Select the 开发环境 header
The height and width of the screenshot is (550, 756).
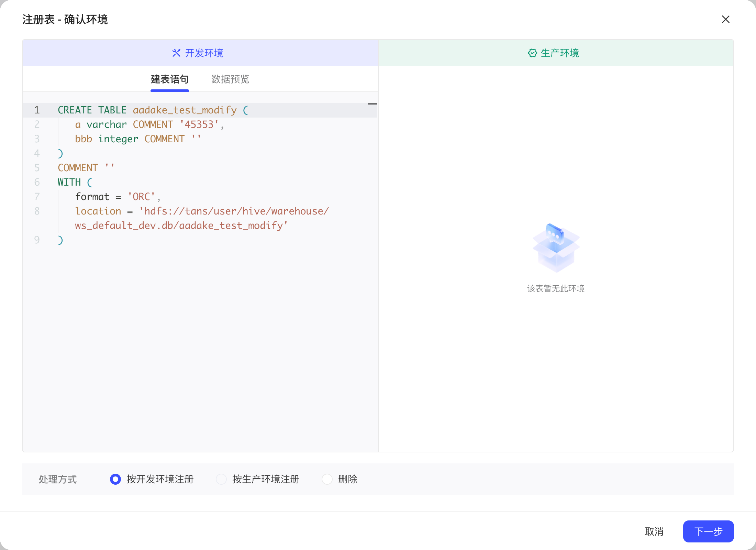[200, 53]
